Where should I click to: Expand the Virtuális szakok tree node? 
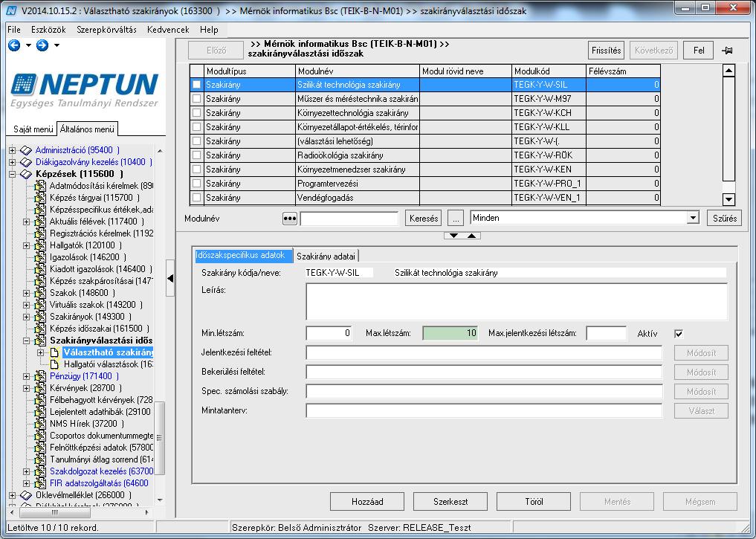[27, 305]
